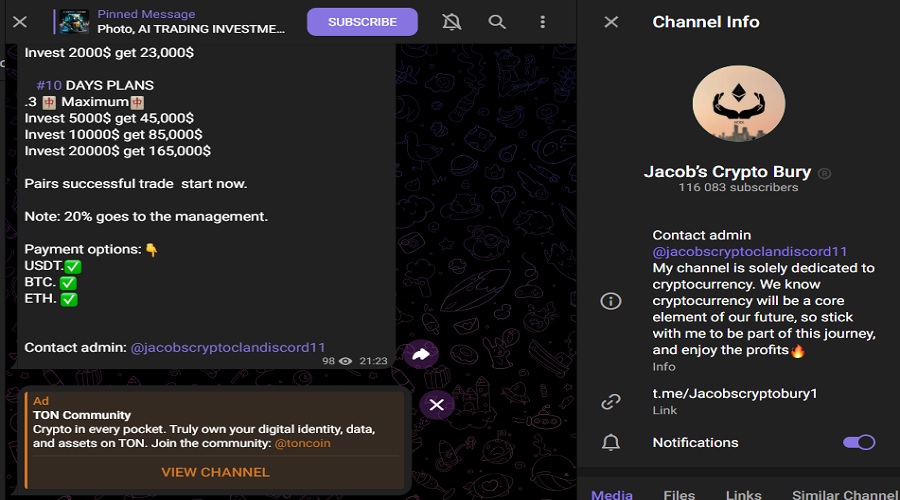Open @jacobscryptoclandiscord11 link in message
The image size is (900, 500).
228,347
